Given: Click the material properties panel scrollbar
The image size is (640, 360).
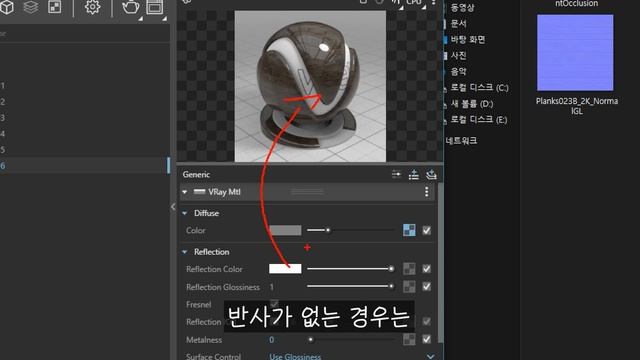Looking at the screenshot, I should (x=440, y=263).
